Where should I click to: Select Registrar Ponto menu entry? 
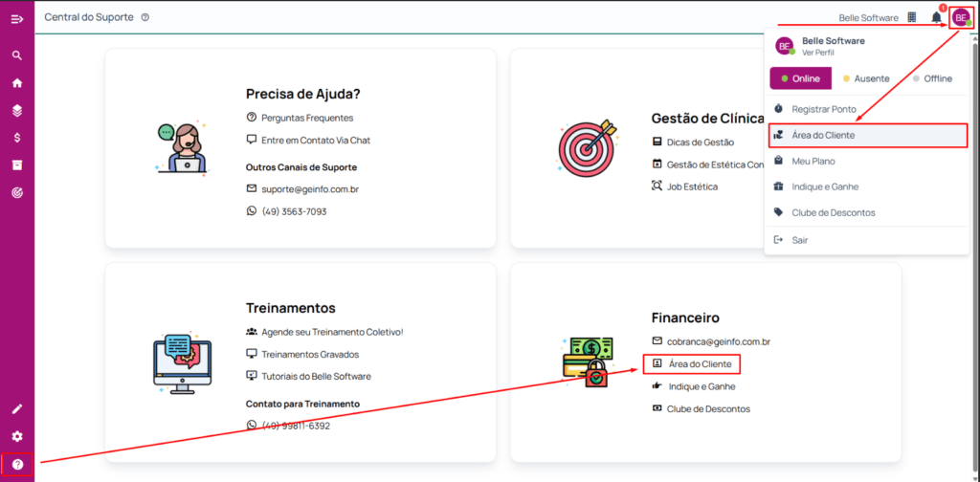click(866, 109)
